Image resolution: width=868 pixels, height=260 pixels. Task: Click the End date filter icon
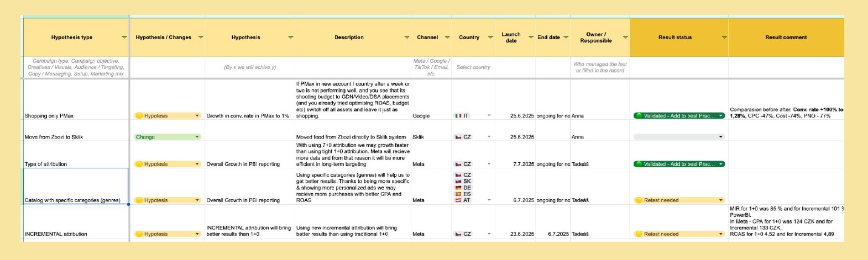point(566,38)
